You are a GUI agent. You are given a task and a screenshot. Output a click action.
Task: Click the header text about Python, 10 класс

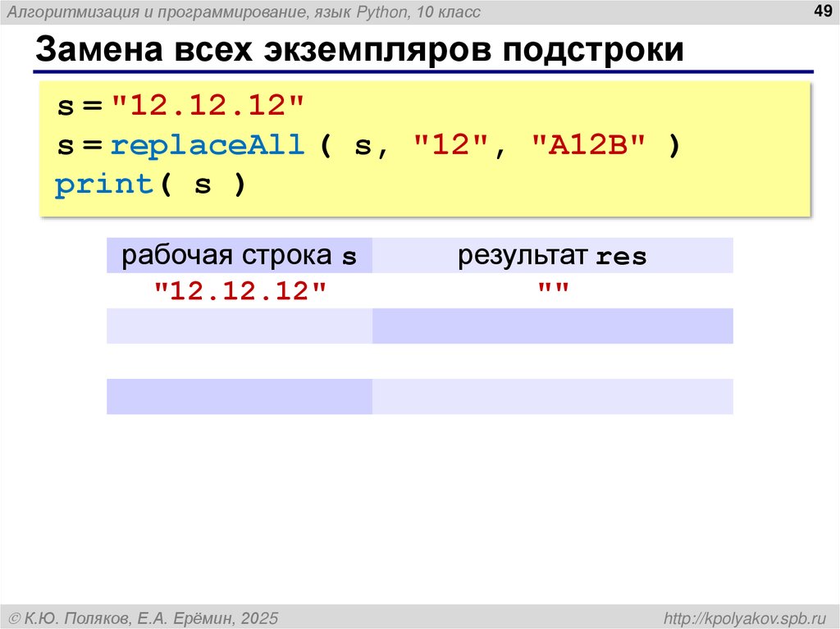(246, 11)
